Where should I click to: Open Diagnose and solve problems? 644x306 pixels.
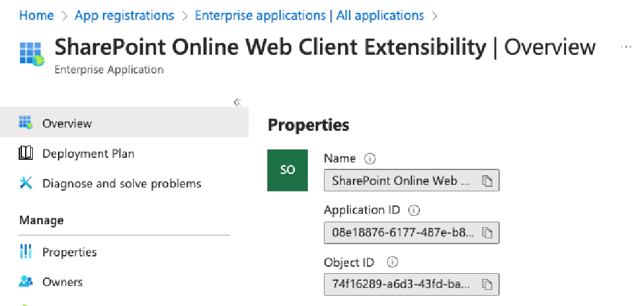point(122,183)
